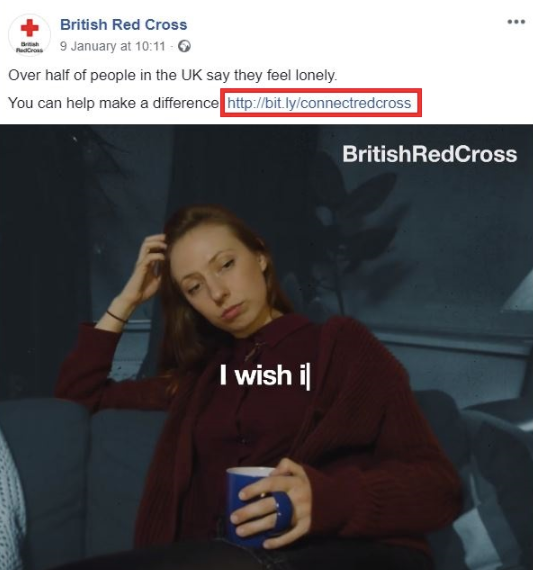Click the British Red Cross profile avatar
The width and height of the screenshot is (533, 570).
[29, 35]
